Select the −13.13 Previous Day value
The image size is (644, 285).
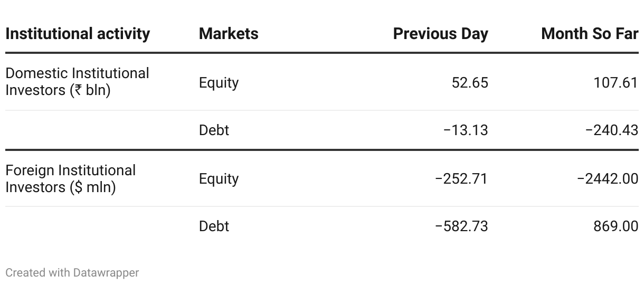(x=466, y=130)
